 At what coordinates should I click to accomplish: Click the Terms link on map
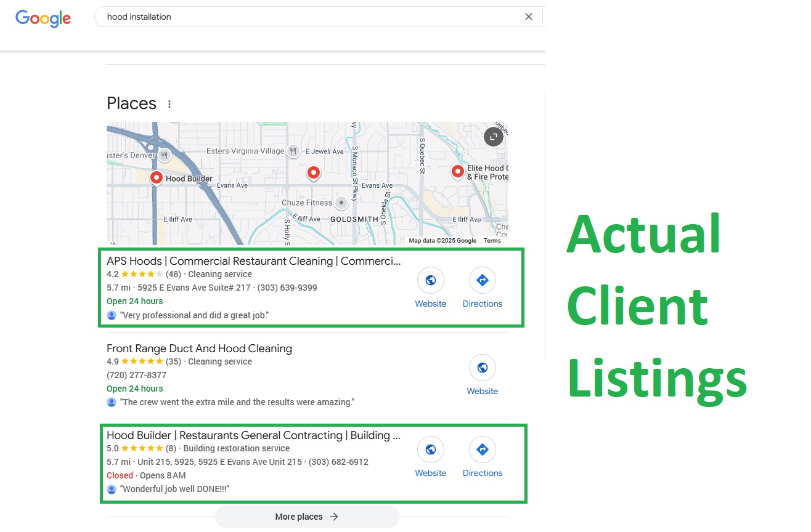(492, 241)
